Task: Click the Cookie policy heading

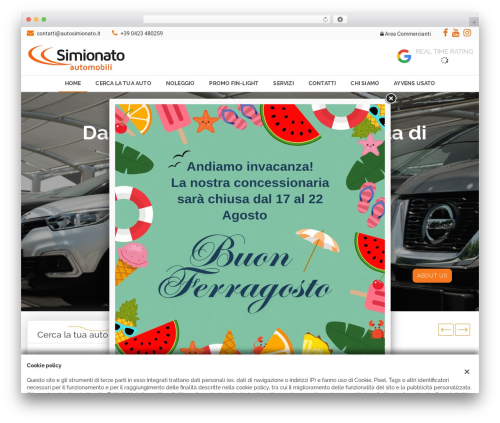Action: pos(44,365)
